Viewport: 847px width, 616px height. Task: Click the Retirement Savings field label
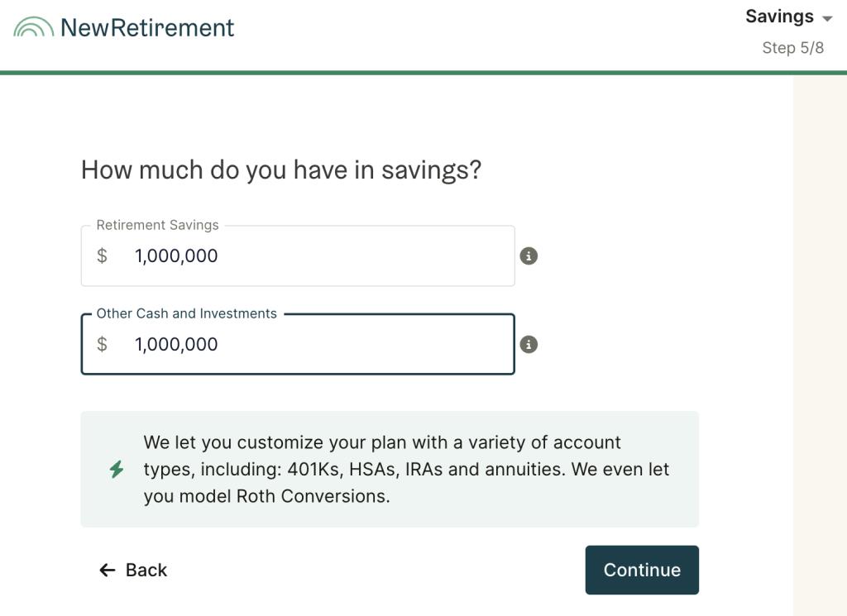[x=157, y=225]
